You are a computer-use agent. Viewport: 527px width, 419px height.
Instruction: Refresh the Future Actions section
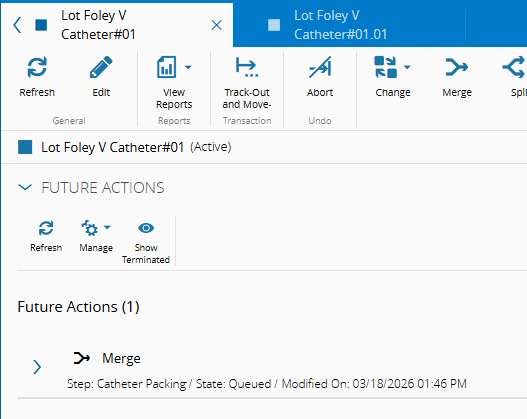pyautogui.click(x=46, y=228)
